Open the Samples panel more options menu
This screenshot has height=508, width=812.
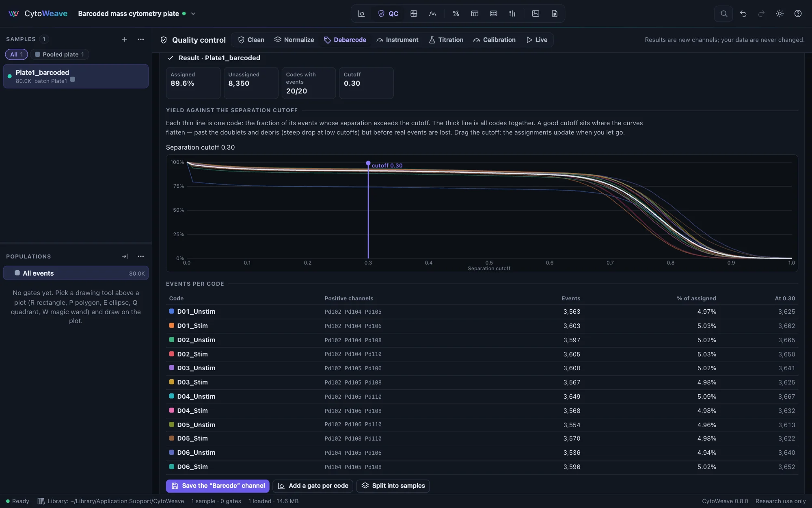coord(141,39)
